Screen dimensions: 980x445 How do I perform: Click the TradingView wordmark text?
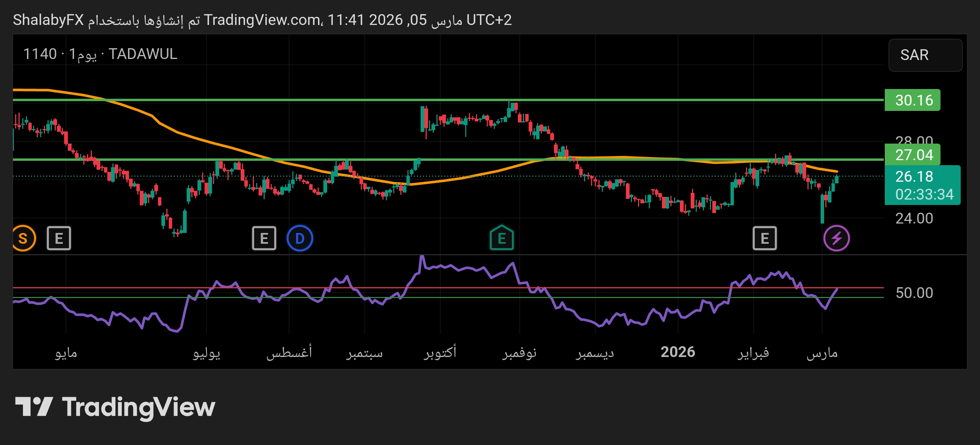[x=138, y=407]
